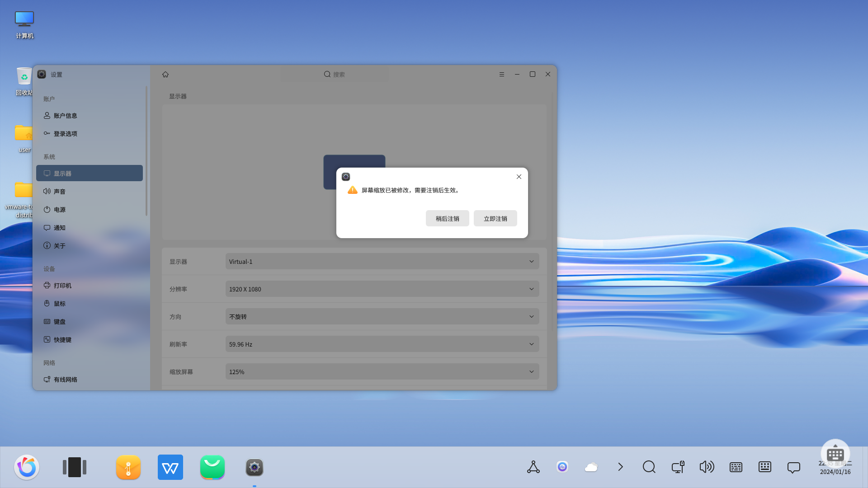Click the home icon in settings header
The width and height of the screenshot is (868, 488).
click(x=165, y=75)
